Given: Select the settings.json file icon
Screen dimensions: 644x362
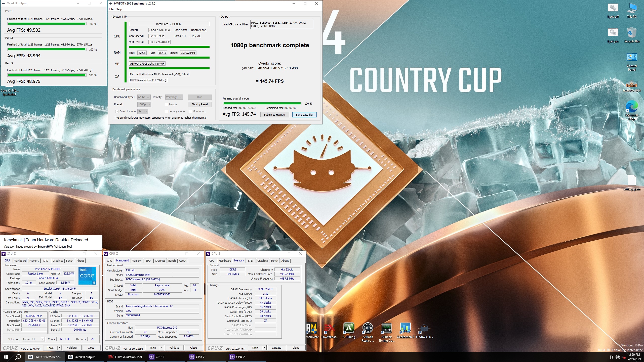Looking at the screenshot, I should 632,183.
